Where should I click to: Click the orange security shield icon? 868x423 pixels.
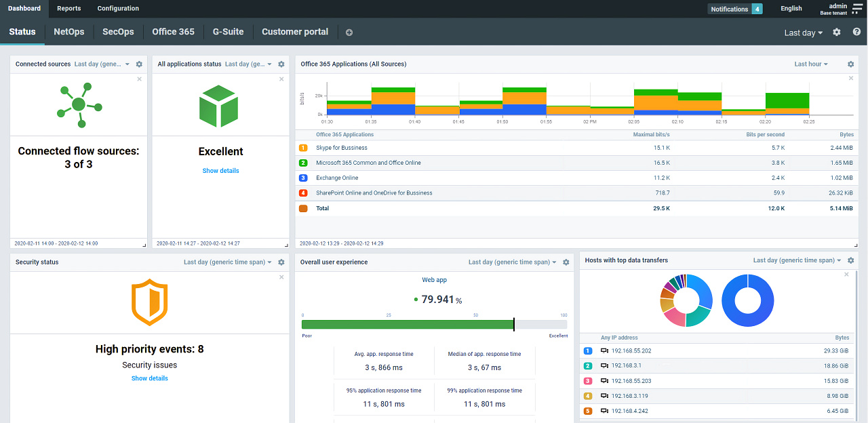[x=149, y=302]
